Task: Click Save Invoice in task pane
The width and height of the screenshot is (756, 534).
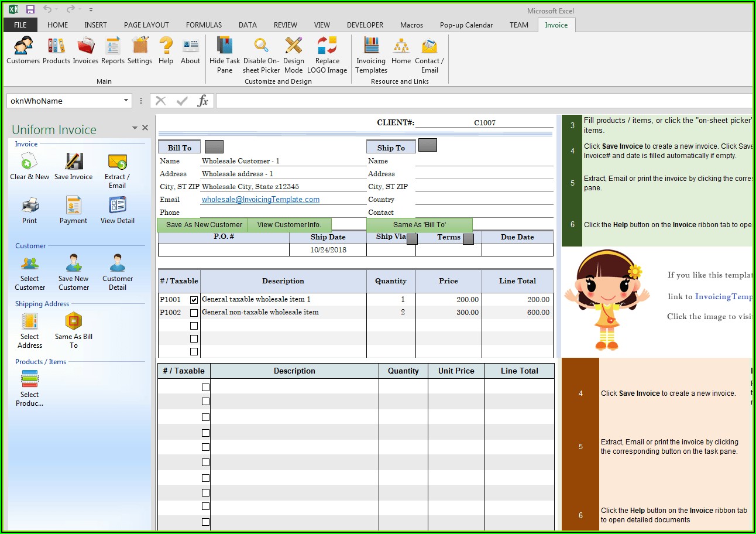Action: point(74,166)
